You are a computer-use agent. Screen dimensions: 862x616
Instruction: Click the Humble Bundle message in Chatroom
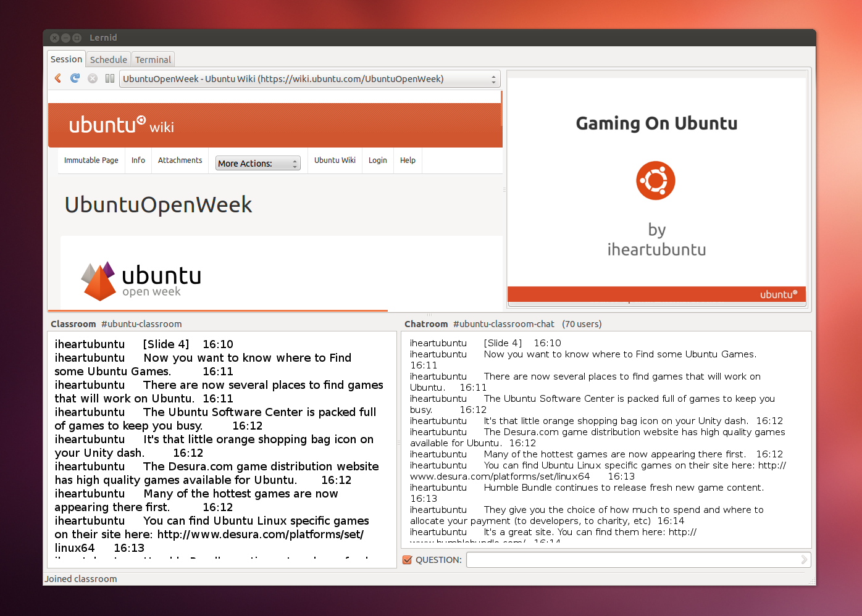587,493
